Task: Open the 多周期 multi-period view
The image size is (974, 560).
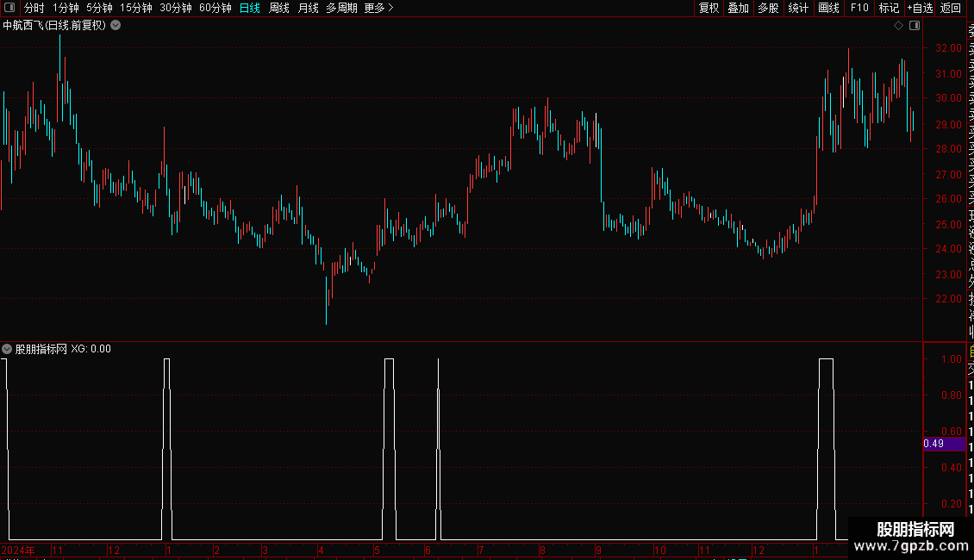Action: coord(341,8)
